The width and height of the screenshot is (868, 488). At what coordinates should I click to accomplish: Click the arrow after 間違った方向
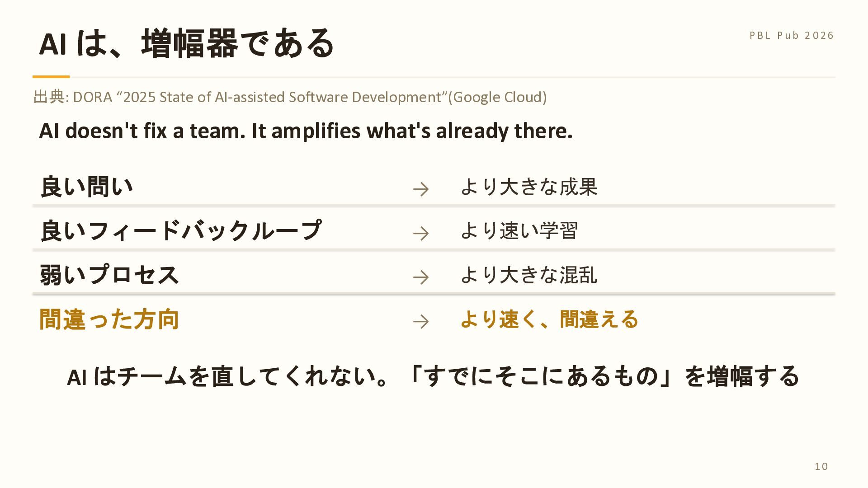click(x=421, y=321)
